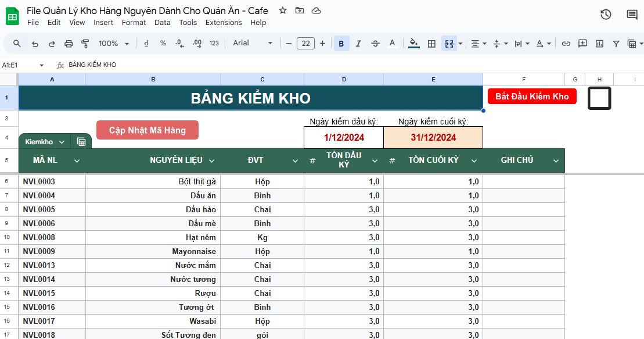The image size is (644, 339).
Task: Open the fill color picker
Action: (413, 44)
